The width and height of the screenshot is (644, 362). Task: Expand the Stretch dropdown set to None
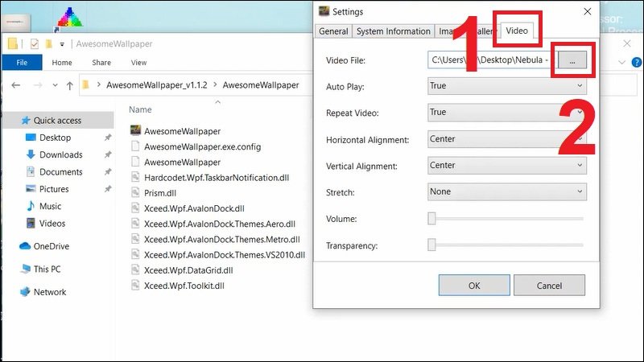(x=506, y=192)
